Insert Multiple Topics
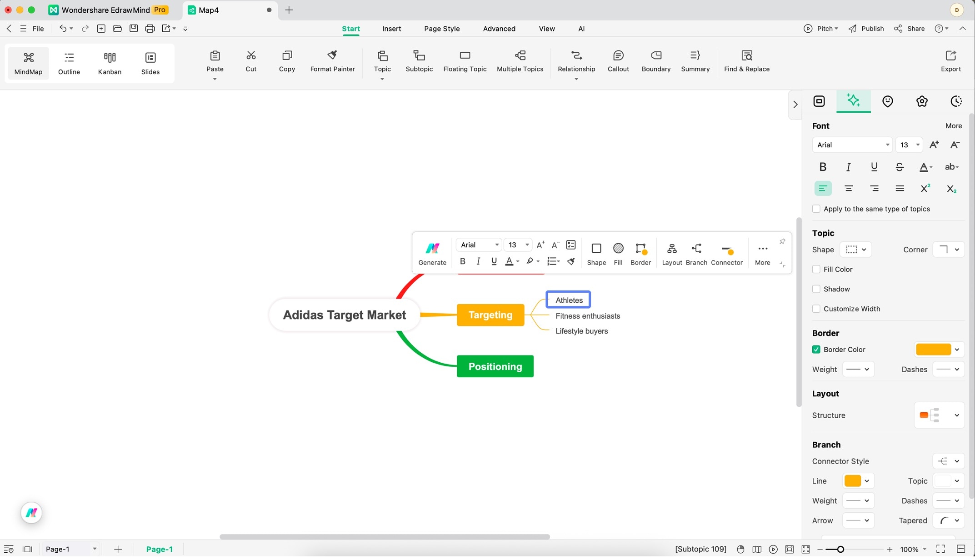The height and width of the screenshot is (560, 975). click(x=520, y=61)
